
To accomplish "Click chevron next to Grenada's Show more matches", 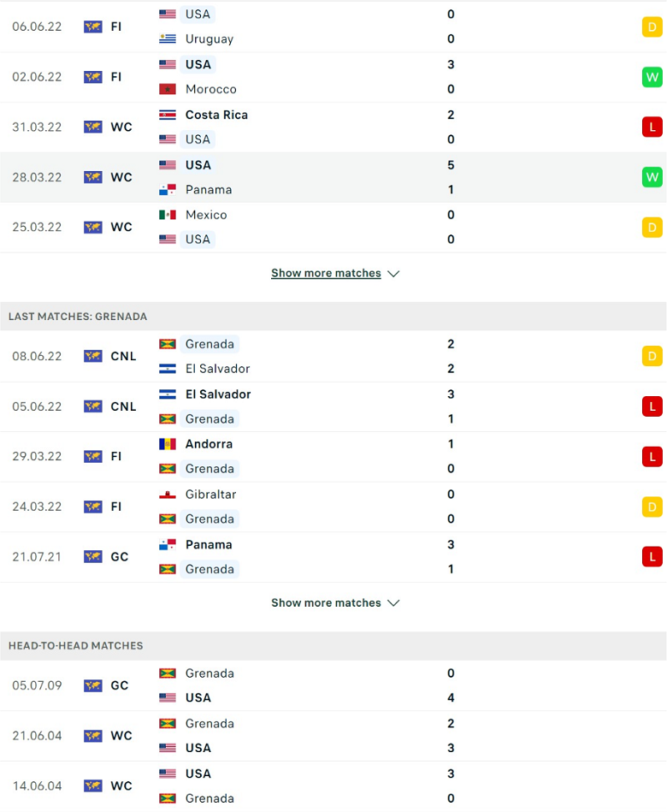I will pyautogui.click(x=393, y=603).
